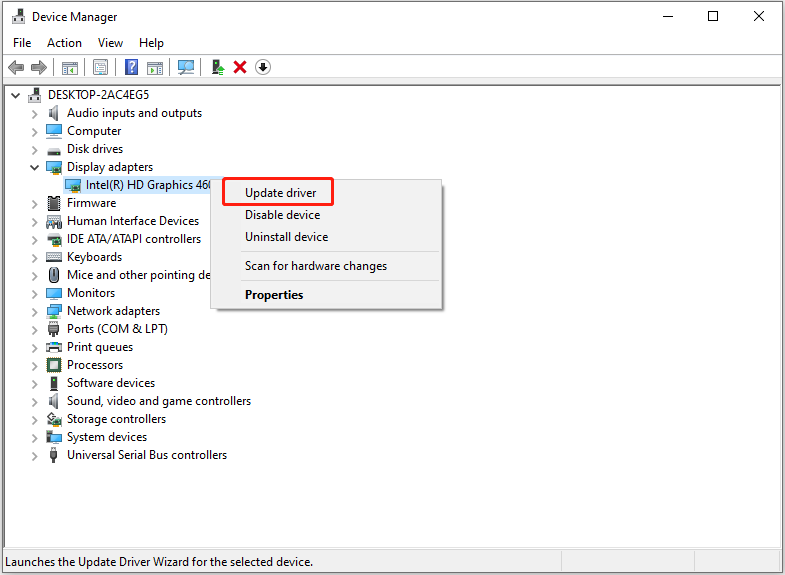Select the Processors label

[x=95, y=365]
